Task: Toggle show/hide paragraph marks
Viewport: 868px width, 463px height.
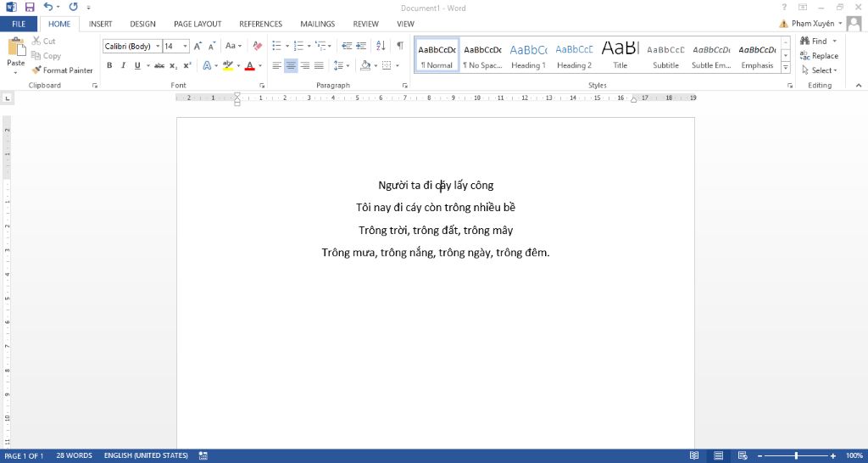Action: tap(400, 46)
